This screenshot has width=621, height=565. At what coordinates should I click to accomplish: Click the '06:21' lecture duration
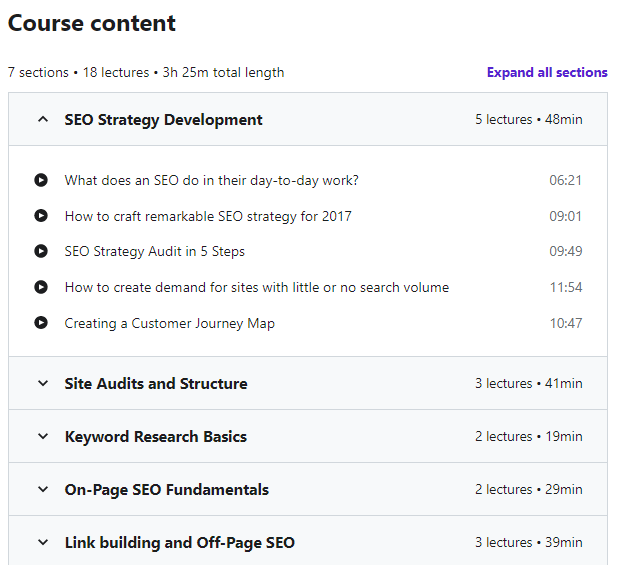[x=566, y=181]
